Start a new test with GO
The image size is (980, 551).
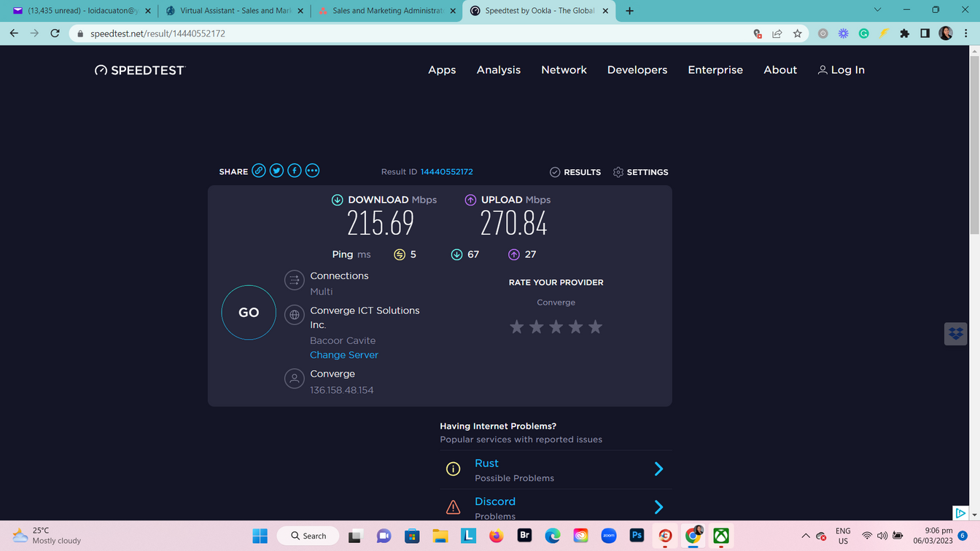[249, 312]
